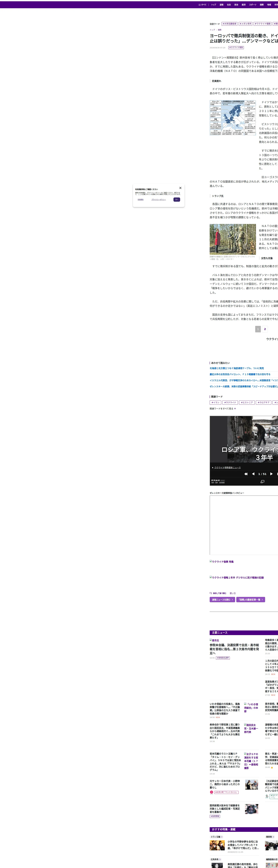Open 小学生の平野歩夢 article thumbnail
Viewport: 278px width, 868px height.
click(217, 846)
